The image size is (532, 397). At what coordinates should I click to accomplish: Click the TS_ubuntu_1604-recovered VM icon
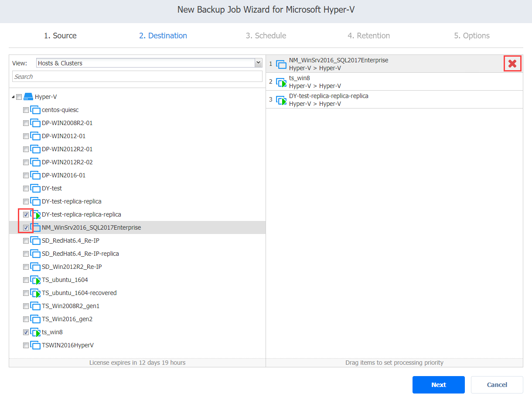pyautogui.click(x=35, y=293)
